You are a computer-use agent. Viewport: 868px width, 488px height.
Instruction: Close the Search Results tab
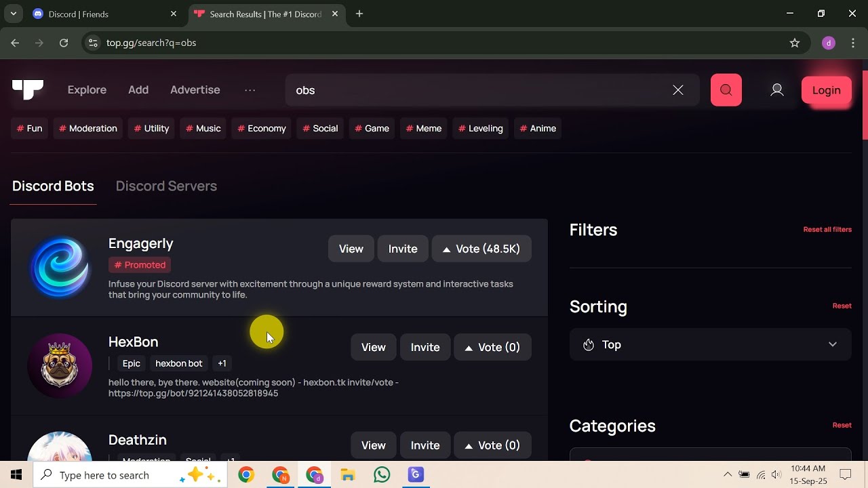[334, 14]
